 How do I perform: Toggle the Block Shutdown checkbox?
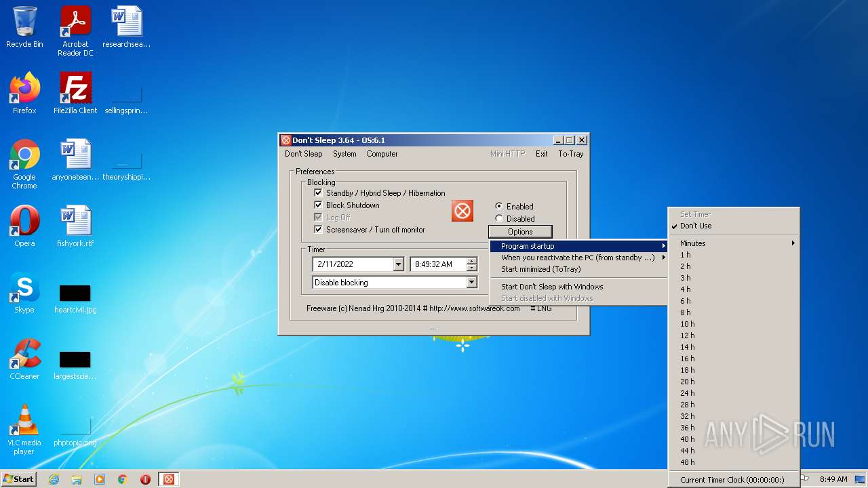pos(318,205)
